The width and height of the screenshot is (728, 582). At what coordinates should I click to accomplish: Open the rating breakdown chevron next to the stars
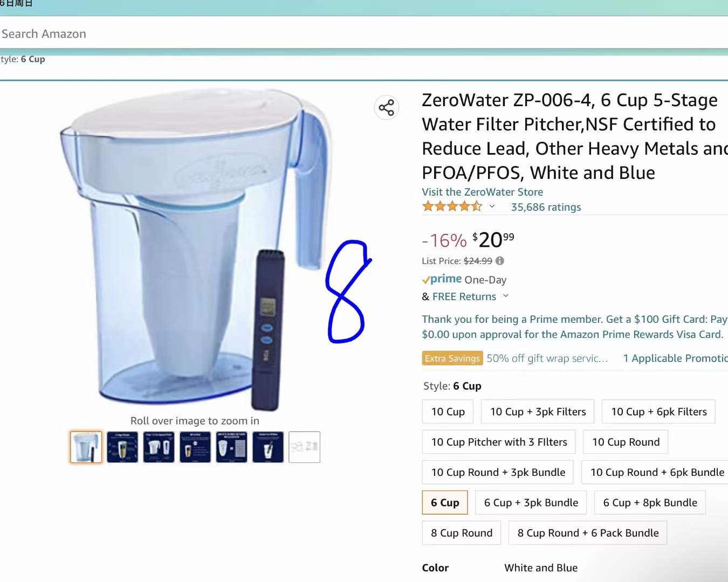coord(492,206)
